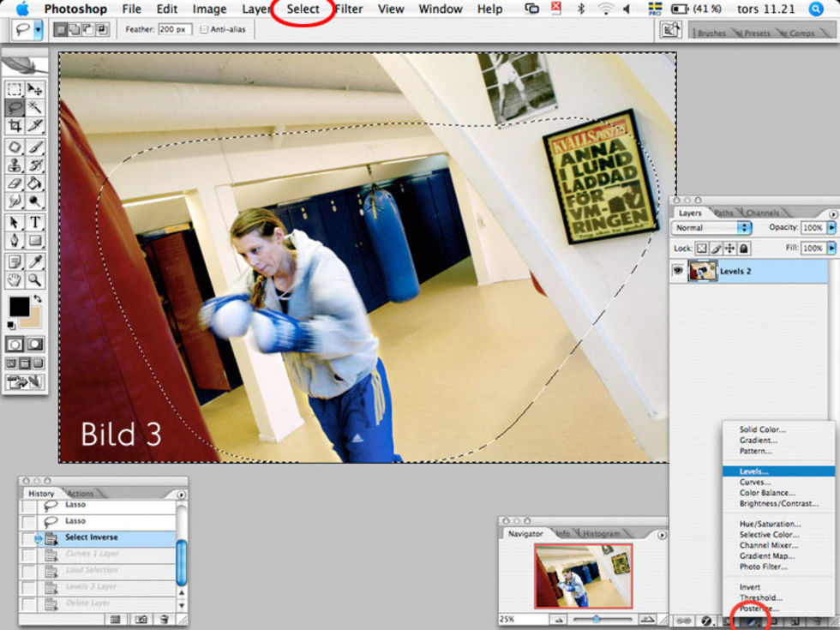
Task: Select the Notes tool
Action: point(15,261)
